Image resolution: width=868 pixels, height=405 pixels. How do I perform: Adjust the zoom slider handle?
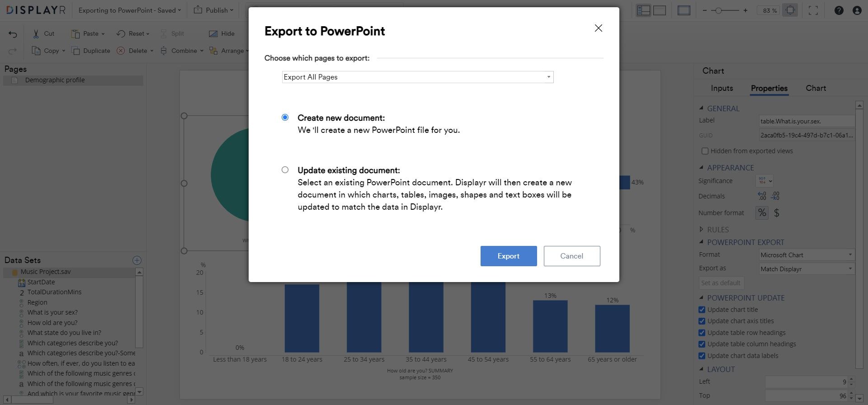pos(718,10)
